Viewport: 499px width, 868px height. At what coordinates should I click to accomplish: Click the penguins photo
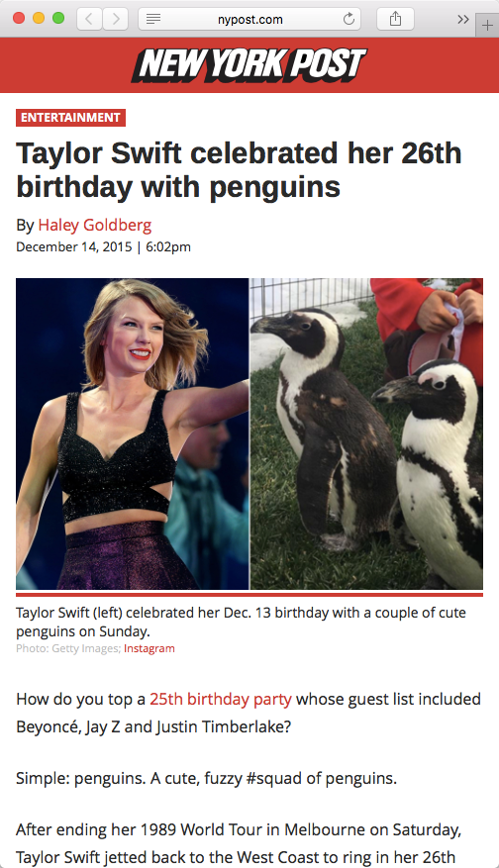coord(366,434)
